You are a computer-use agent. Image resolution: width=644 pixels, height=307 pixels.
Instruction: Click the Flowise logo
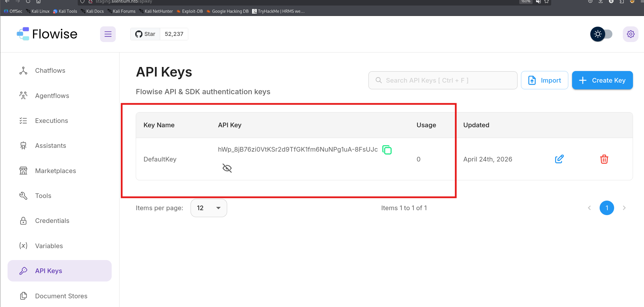tap(47, 34)
